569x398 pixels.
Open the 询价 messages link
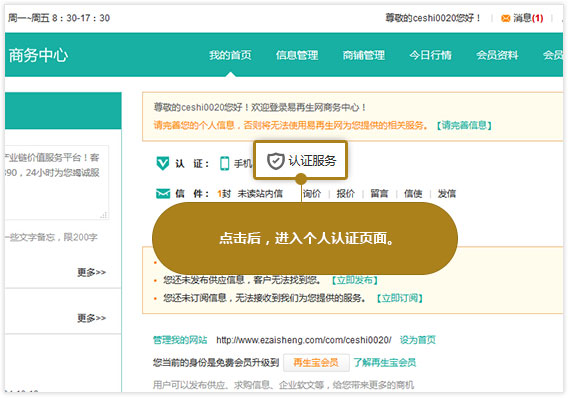312,194
